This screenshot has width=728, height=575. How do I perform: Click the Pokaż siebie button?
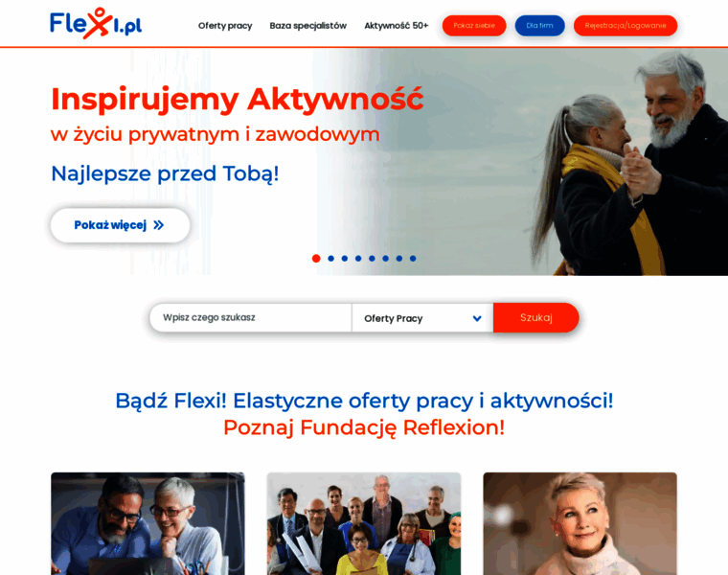point(474,26)
